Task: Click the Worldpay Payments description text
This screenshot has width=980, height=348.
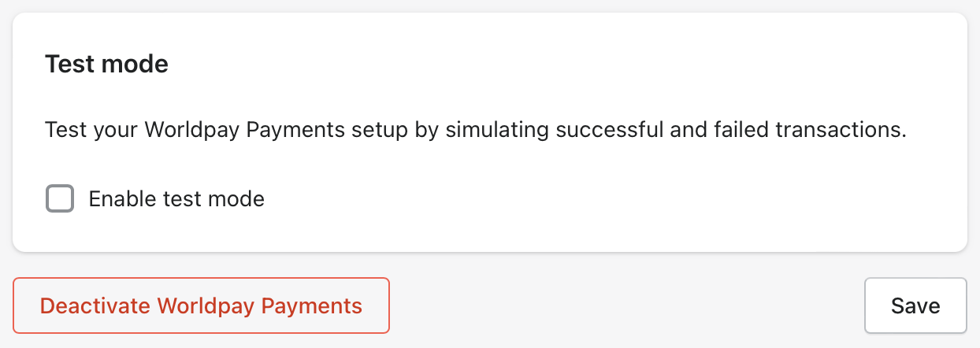Action: 475,130
